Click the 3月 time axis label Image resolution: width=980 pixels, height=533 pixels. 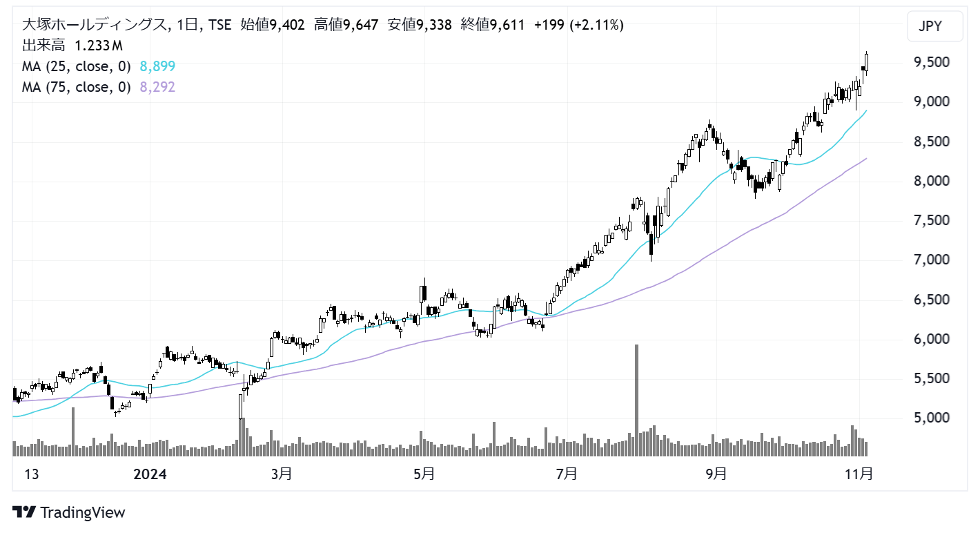[282, 474]
